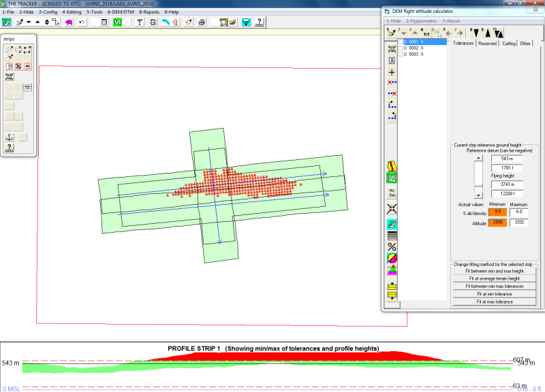Click the anchor icon in strips panel

(10, 137)
